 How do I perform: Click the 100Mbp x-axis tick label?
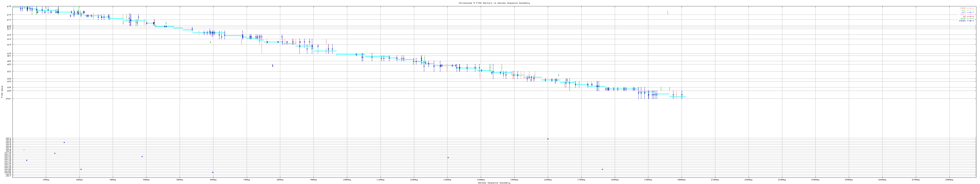click(x=347, y=179)
